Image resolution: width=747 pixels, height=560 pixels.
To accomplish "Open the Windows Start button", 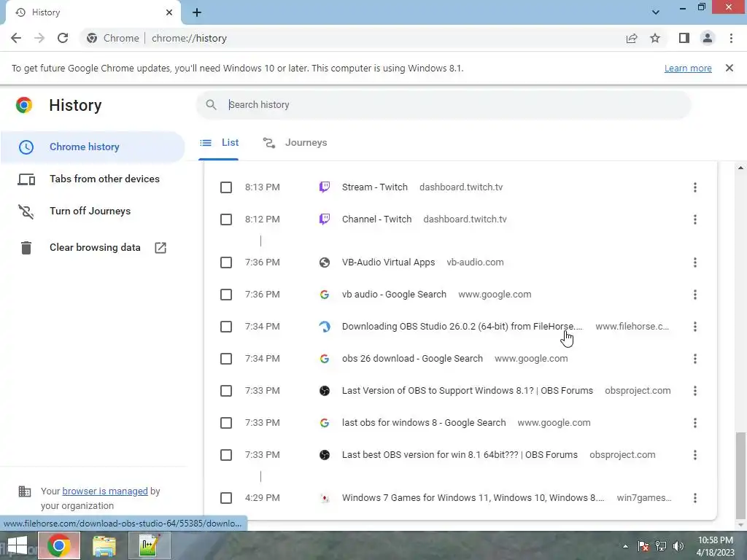I will (18, 545).
